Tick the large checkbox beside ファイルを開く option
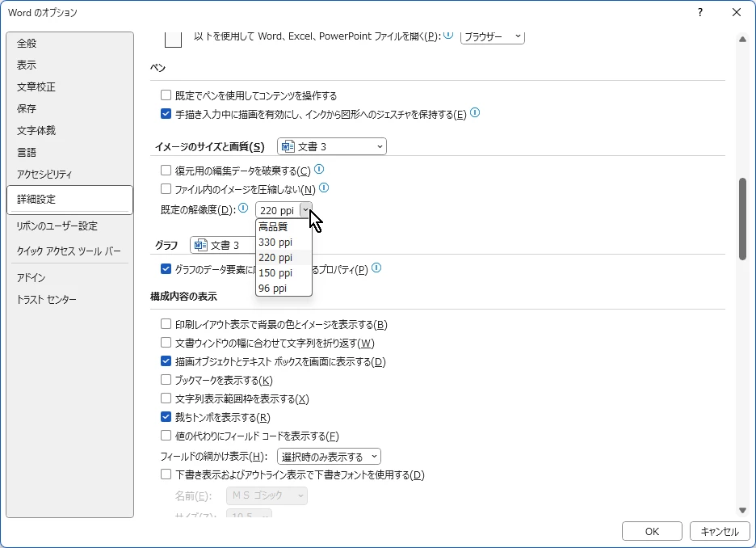 click(173, 39)
